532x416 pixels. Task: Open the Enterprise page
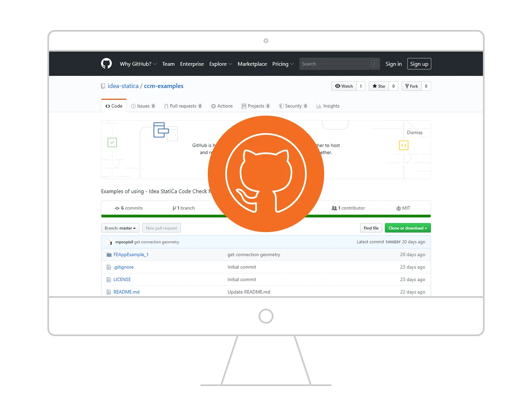click(192, 64)
